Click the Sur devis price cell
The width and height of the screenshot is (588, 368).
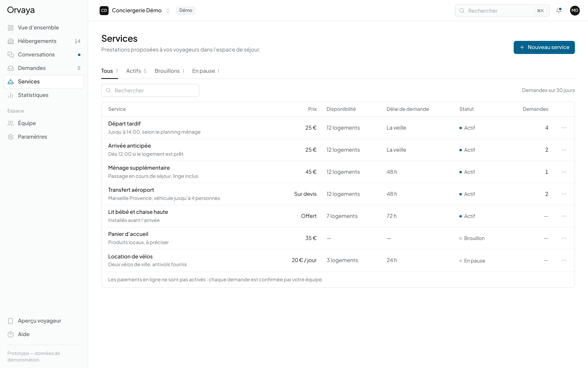305,194
